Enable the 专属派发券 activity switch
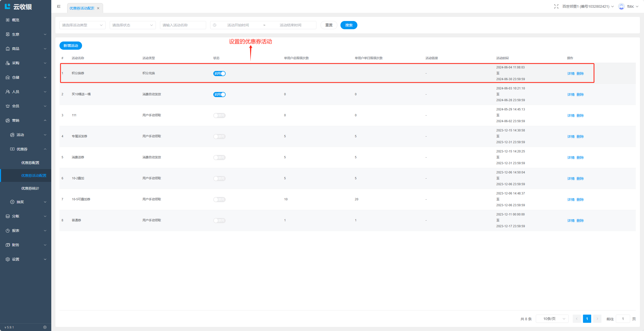This screenshot has height=331, width=644. (219, 137)
